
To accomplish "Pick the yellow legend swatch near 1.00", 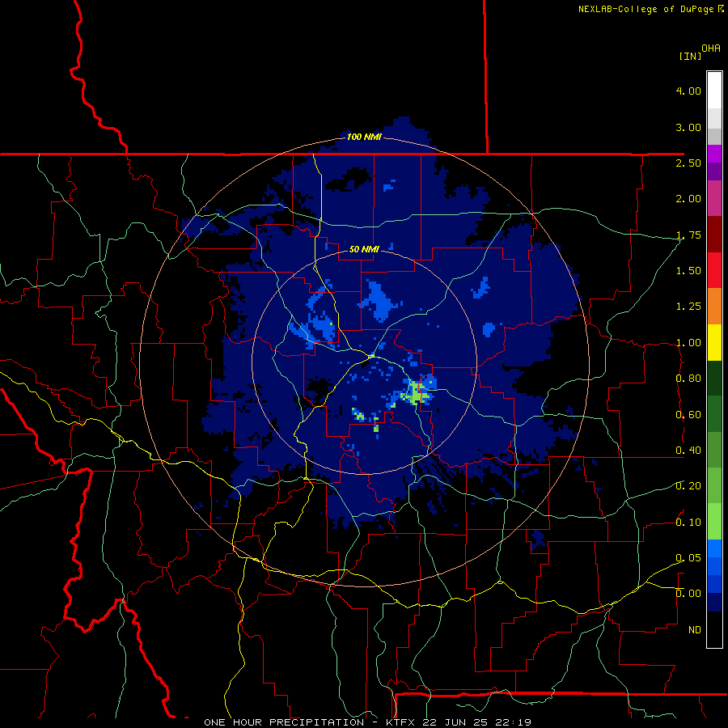I will pos(714,342).
